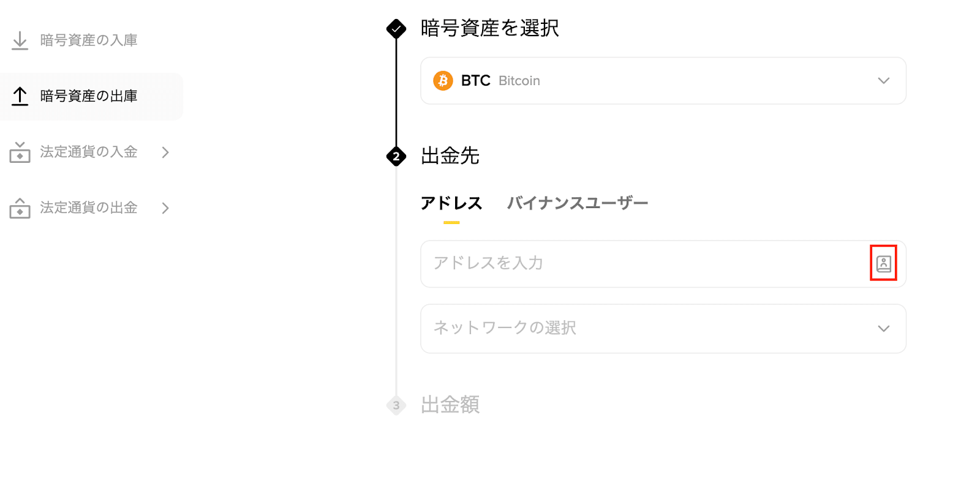Click the step 1 checkmark diamond
The height and width of the screenshot is (494, 980).
pos(396,28)
